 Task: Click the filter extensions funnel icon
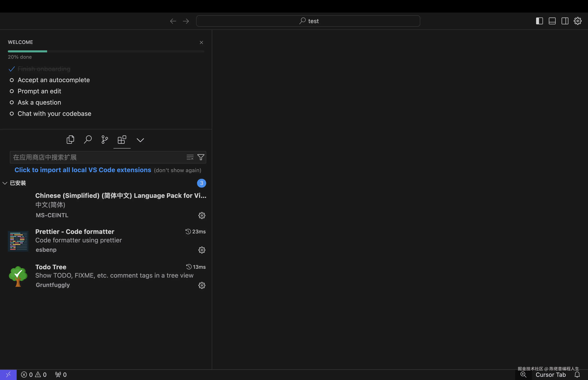click(201, 157)
